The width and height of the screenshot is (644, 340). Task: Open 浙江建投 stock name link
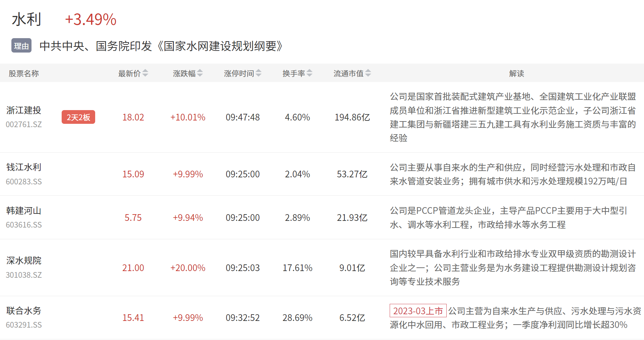click(24, 110)
